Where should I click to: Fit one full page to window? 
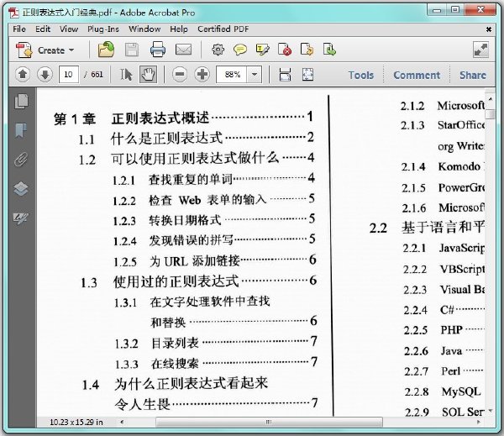tap(307, 75)
